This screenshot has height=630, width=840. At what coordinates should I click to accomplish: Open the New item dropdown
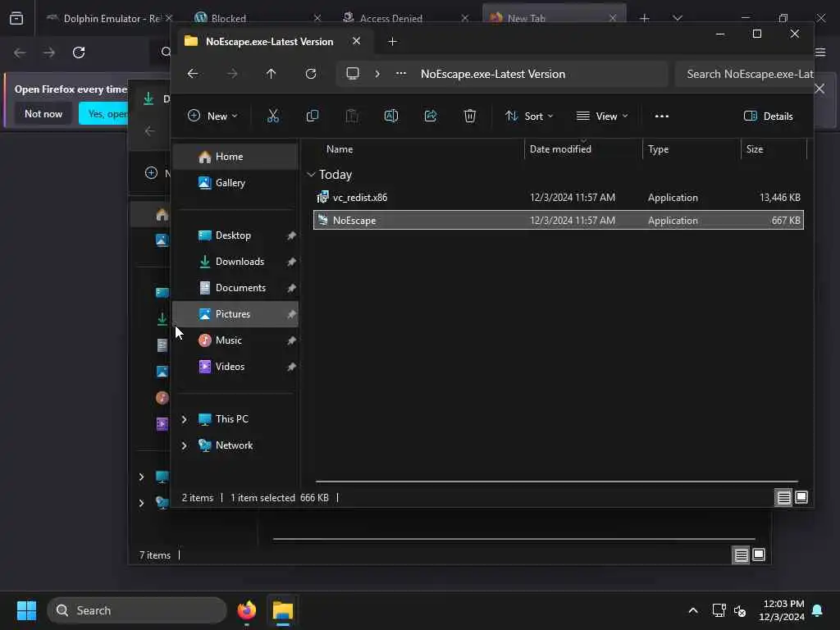click(x=212, y=116)
